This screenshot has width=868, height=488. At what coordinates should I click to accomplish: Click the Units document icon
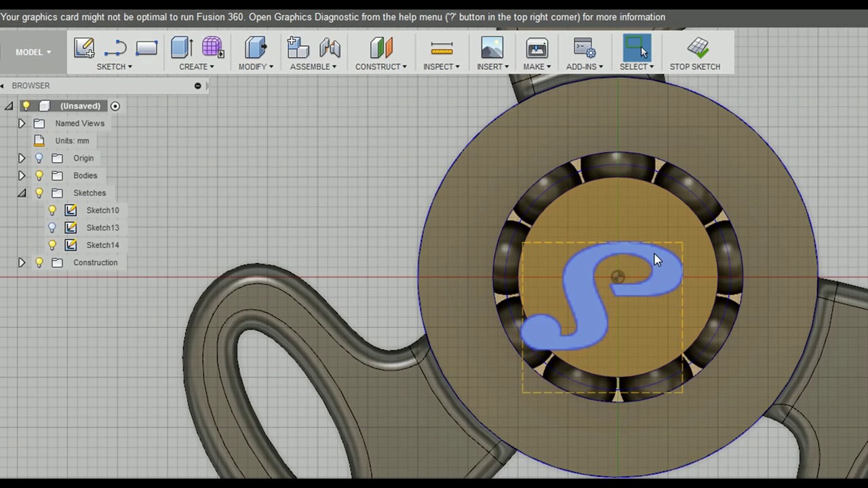pyautogui.click(x=39, y=140)
